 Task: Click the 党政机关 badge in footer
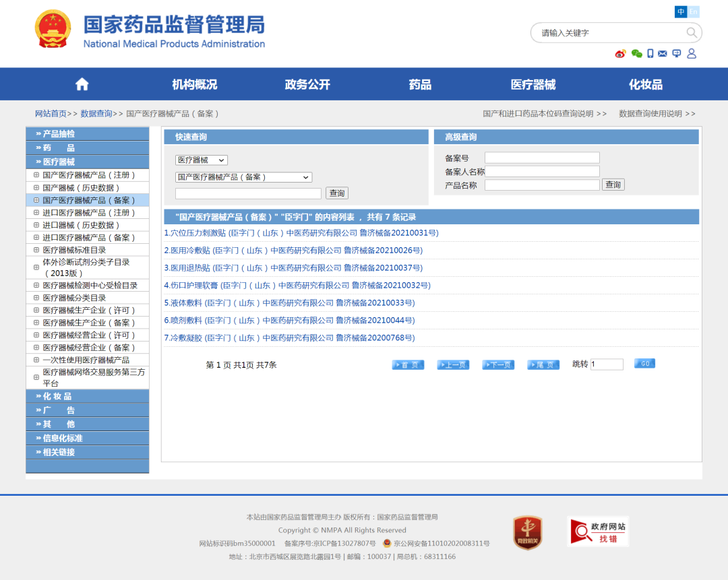527,532
